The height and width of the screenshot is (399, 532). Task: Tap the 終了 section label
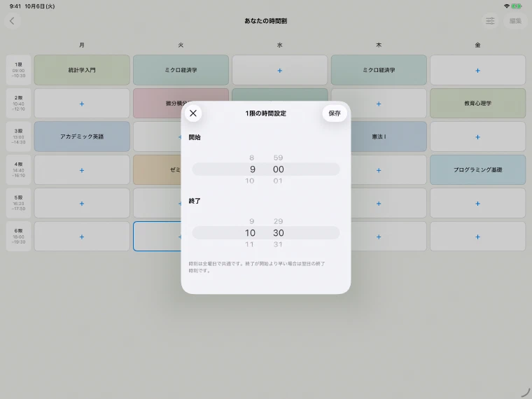tap(195, 201)
